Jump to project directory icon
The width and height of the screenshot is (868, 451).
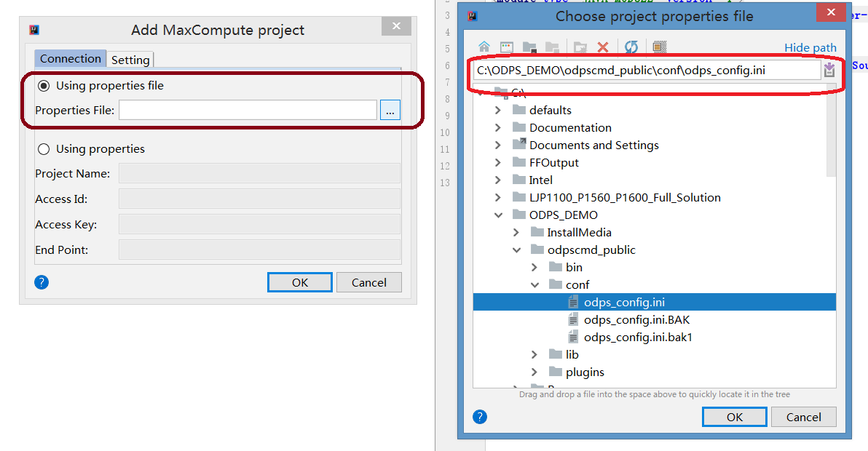(x=530, y=47)
